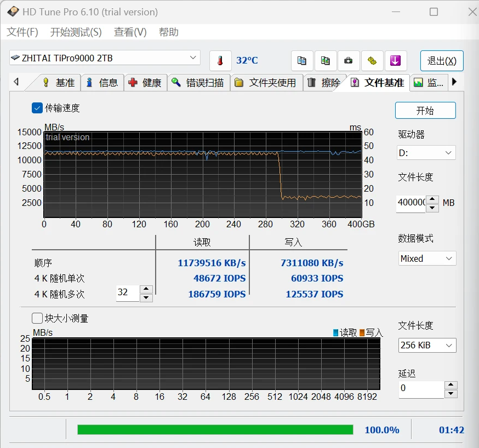Open the options gear icon
The height and width of the screenshot is (448, 479).
372,60
